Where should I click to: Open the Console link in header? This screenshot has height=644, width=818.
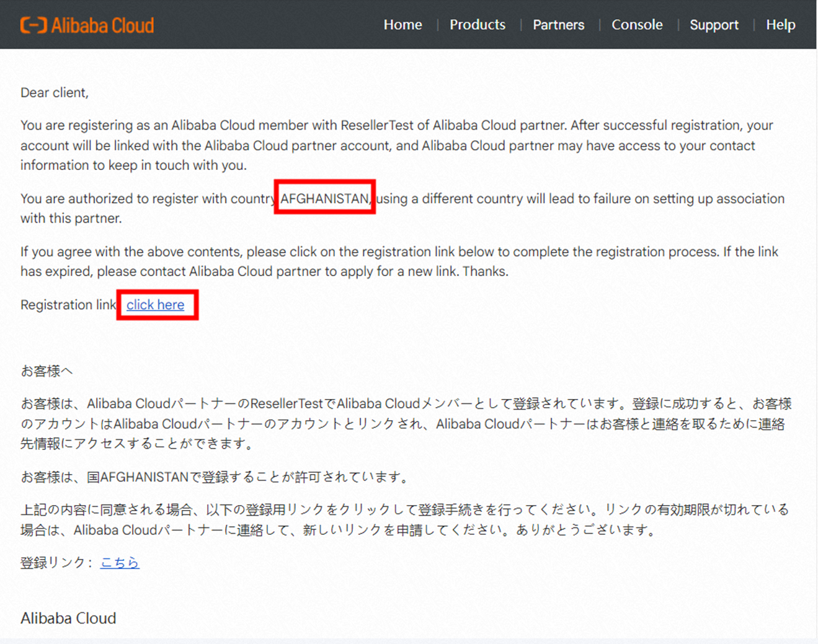point(637,25)
